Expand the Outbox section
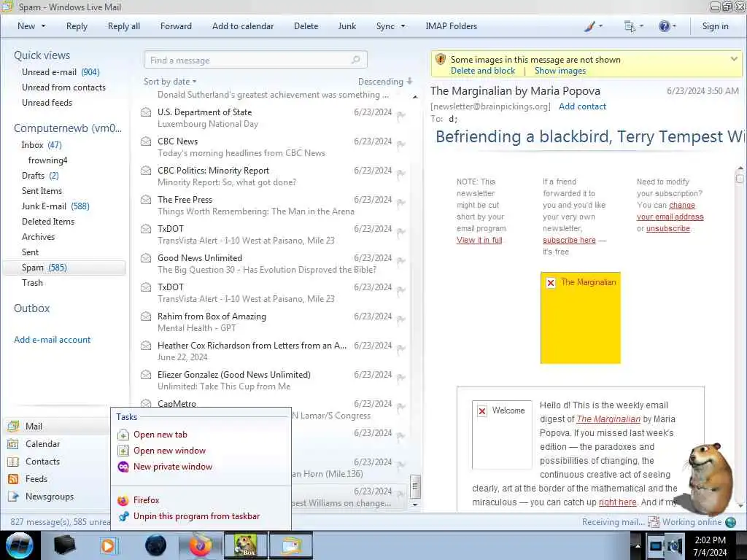 32,308
